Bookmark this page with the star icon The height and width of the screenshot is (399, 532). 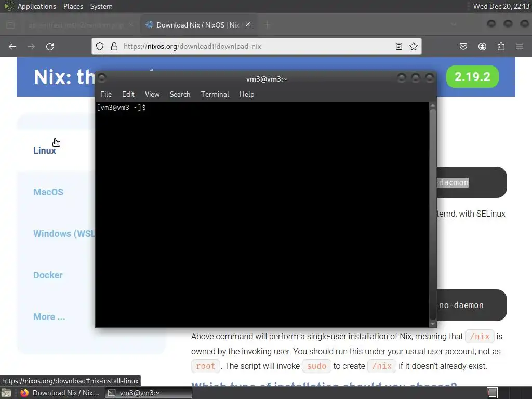pos(413,46)
